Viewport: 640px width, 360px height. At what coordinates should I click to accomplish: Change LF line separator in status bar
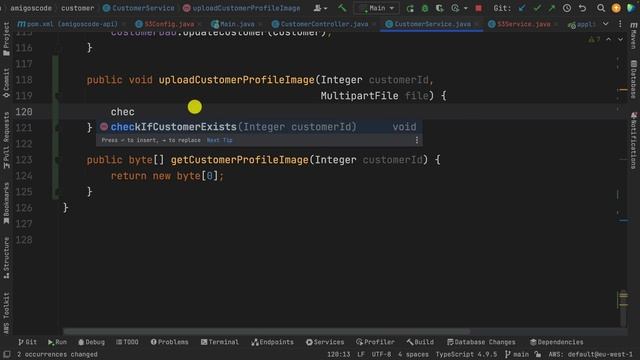pos(361,354)
